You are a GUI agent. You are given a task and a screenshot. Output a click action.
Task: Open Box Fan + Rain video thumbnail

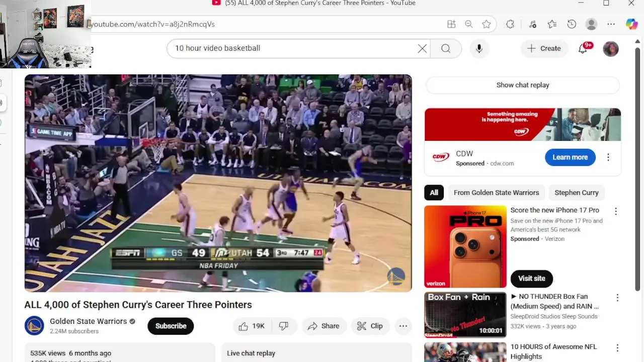point(465,315)
